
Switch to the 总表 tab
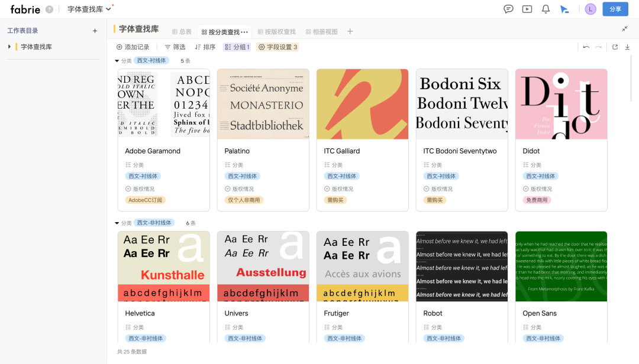tap(182, 32)
